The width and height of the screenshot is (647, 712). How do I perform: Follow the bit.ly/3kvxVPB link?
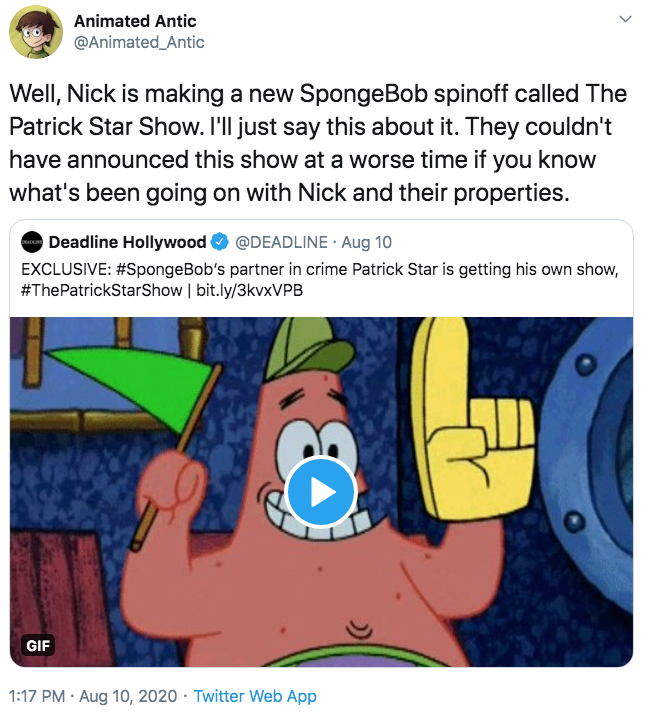(x=247, y=290)
